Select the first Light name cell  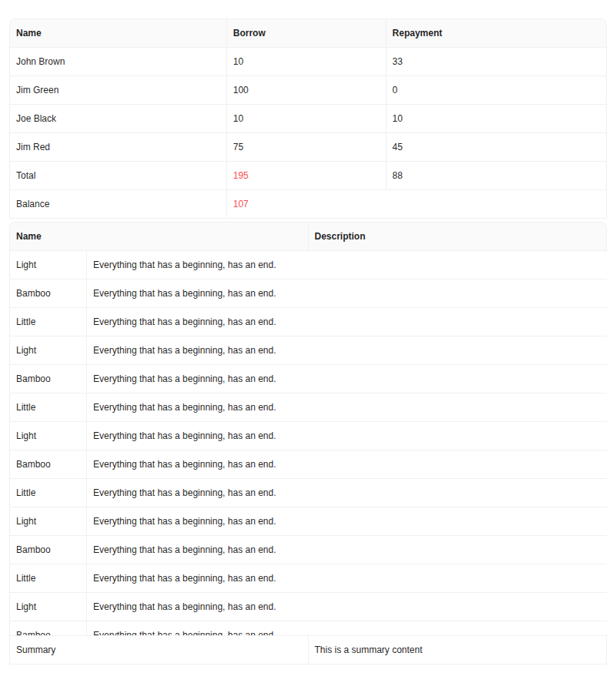pyautogui.click(x=25, y=264)
